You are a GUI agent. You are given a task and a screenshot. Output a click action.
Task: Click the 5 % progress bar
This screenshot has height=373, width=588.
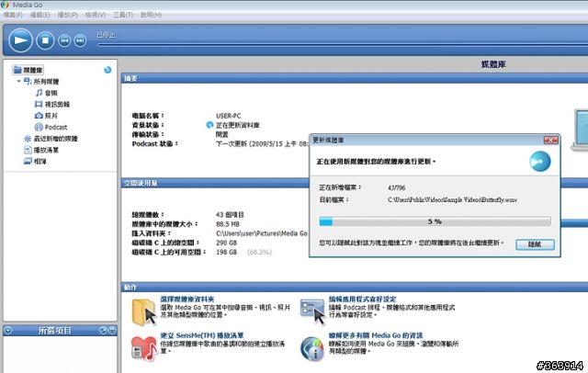click(x=435, y=221)
